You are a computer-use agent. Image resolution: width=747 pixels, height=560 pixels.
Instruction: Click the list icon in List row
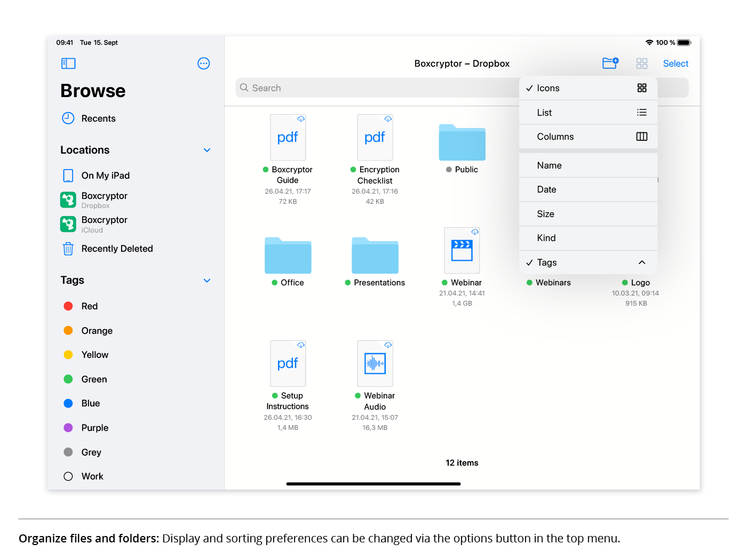point(642,113)
